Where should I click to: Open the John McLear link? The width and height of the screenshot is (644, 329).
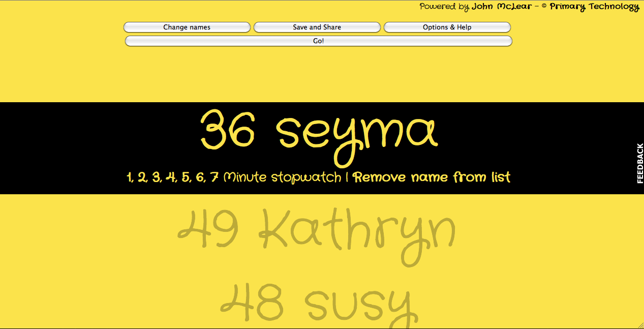[x=501, y=7]
